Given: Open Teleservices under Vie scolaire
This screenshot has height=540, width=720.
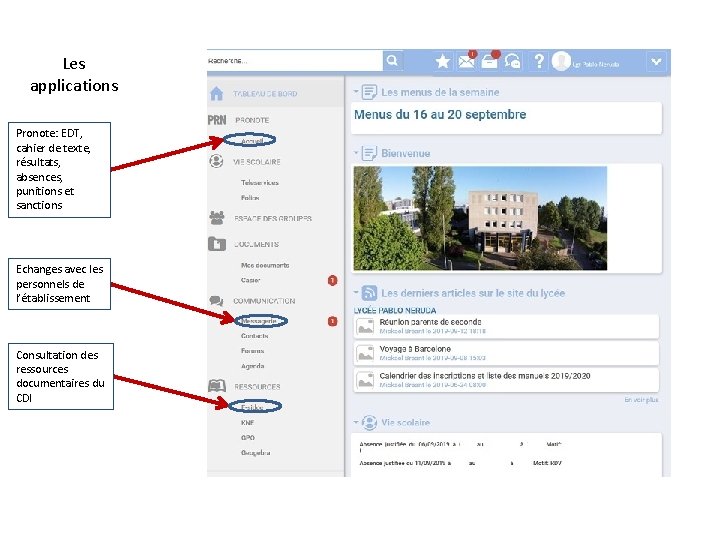Looking at the screenshot, I should click(259, 182).
